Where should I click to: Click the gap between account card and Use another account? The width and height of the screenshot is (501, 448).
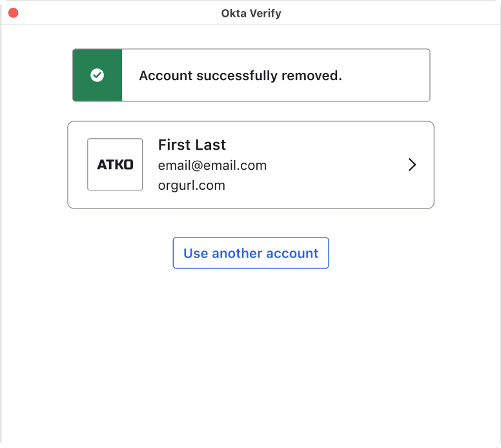click(251, 223)
